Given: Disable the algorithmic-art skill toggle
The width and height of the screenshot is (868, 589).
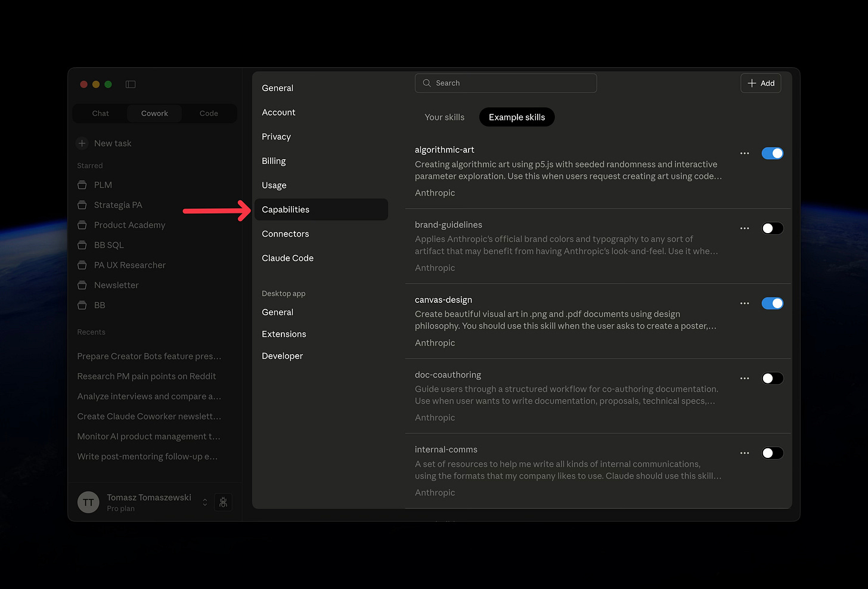Looking at the screenshot, I should click(x=772, y=153).
